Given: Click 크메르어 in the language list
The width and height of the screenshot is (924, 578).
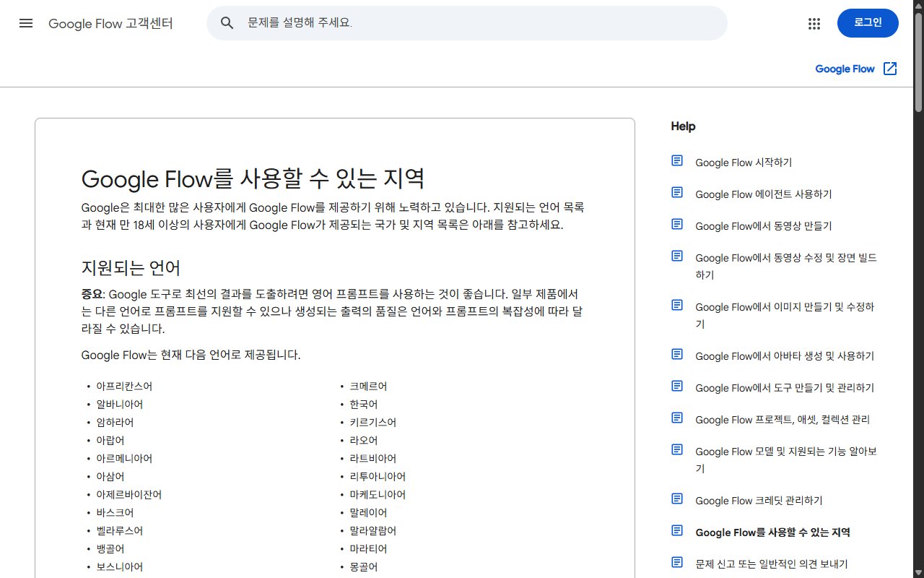Looking at the screenshot, I should (x=368, y=387).
